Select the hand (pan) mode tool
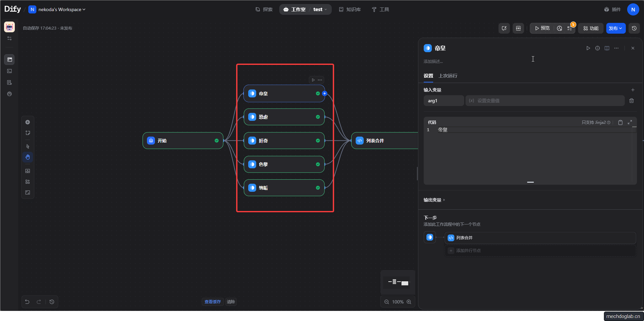This screenshot has height=321, width=644. tap(28, 157)
